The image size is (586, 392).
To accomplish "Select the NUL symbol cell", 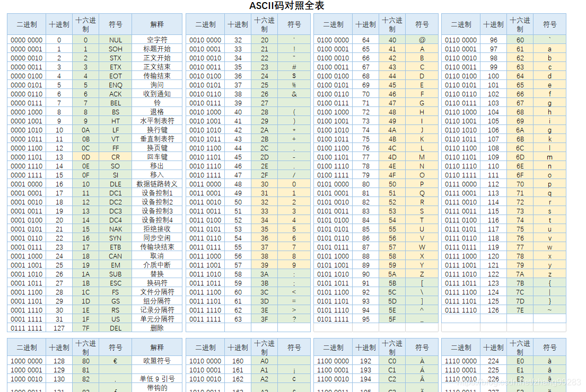I will (116, 40).
